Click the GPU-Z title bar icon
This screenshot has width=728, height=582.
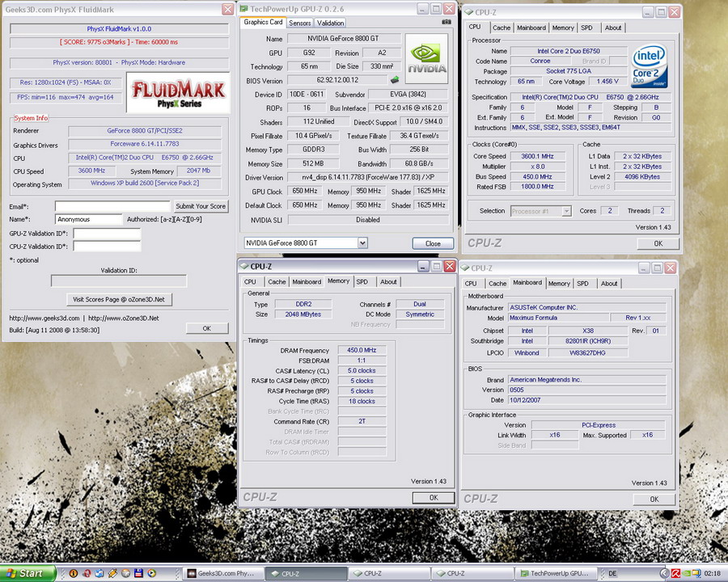(244, 9)
